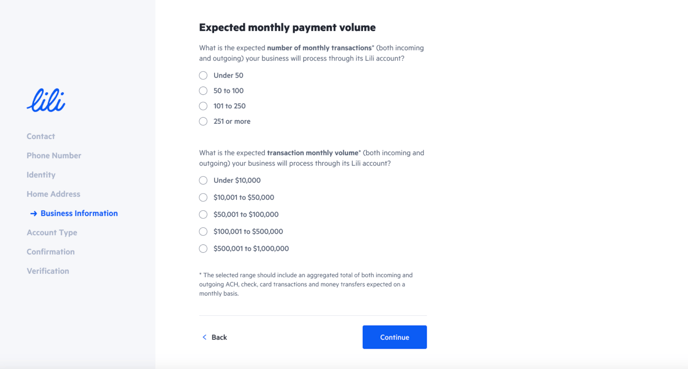Open the Phone Number step
This screenshot has width=688, height=369.
(54, 156)
